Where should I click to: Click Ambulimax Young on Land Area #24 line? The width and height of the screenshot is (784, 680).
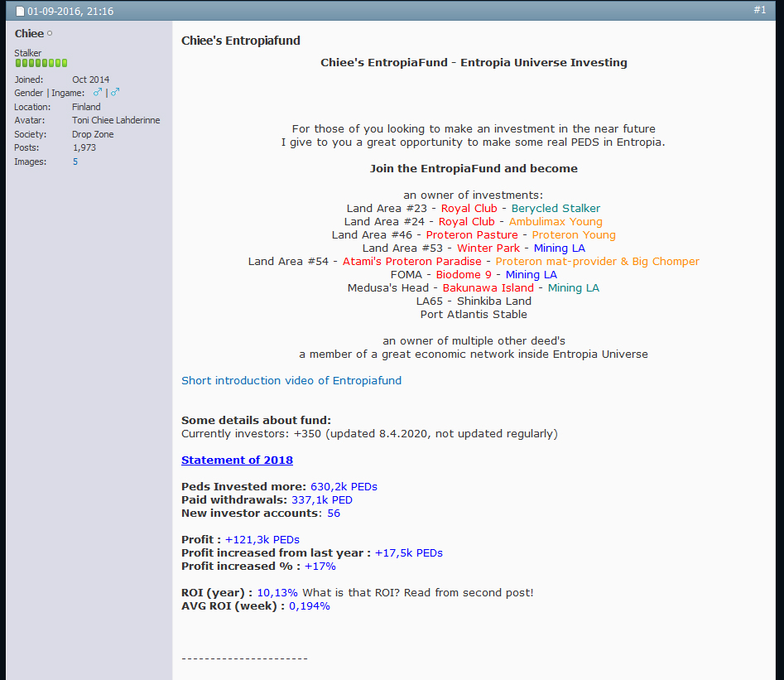point(556,221)
